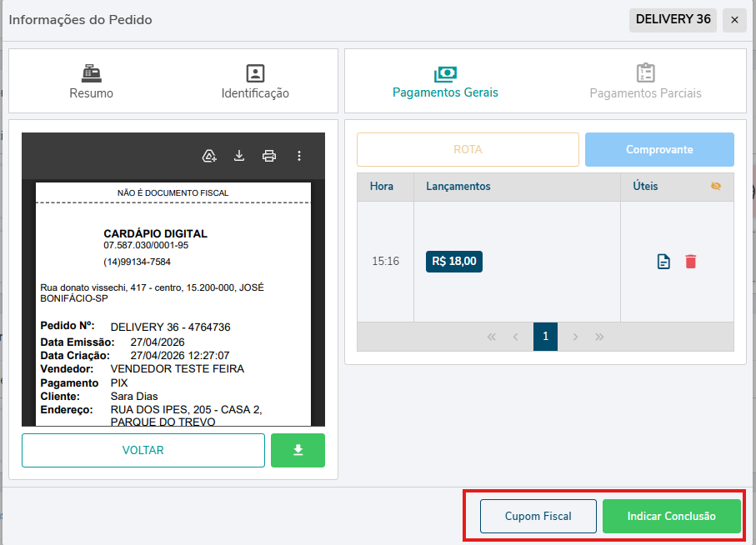756x545 pixels.
Task: Switch to the Resumo tab
Action: [x=92, y=82]
